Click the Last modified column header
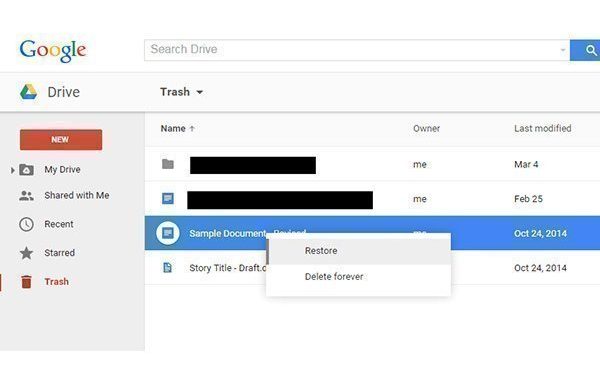 (x=543, y=129)
